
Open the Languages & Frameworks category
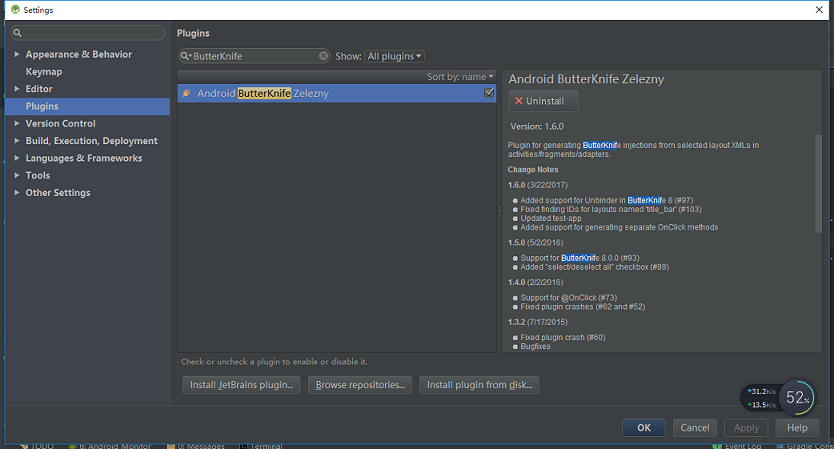coord(84,158)
